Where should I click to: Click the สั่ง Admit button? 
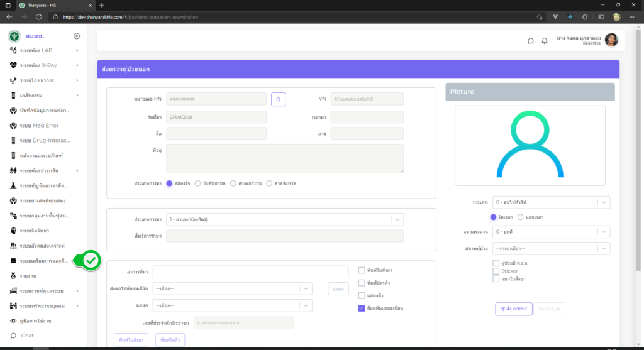point(513,309)
